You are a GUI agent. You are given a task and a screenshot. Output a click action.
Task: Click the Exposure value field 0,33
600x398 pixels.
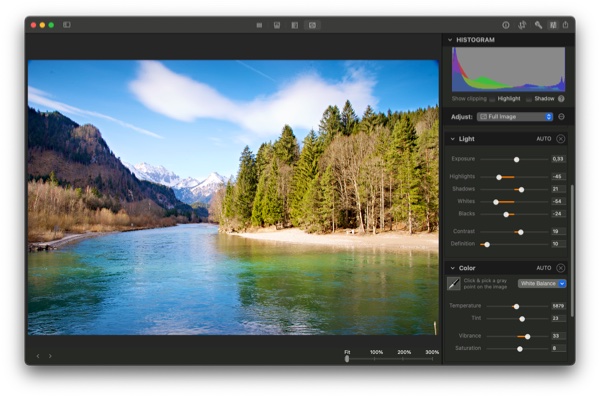click(x=558, y=159)
